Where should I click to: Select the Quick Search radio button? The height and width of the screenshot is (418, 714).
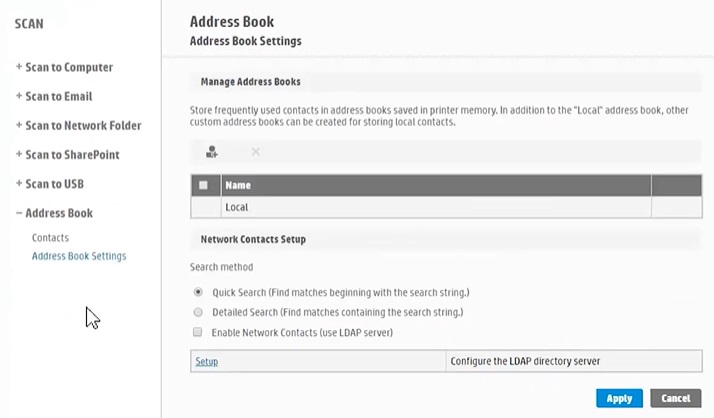[198, 292]
